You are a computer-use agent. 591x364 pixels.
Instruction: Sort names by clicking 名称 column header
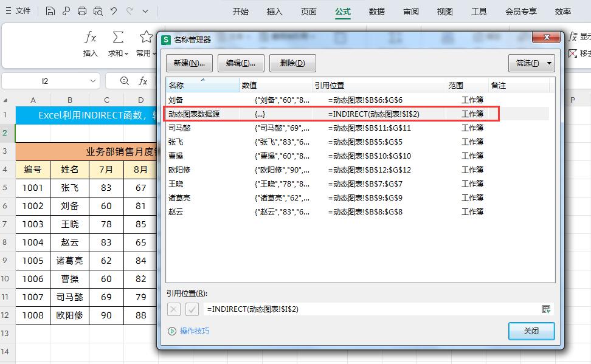[x=177, y=86]
